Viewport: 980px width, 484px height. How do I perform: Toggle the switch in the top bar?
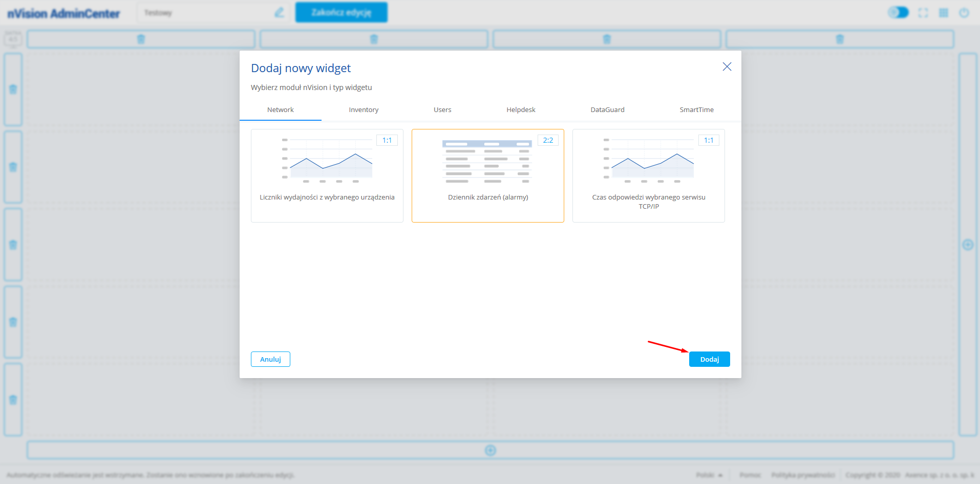point(898,13)
